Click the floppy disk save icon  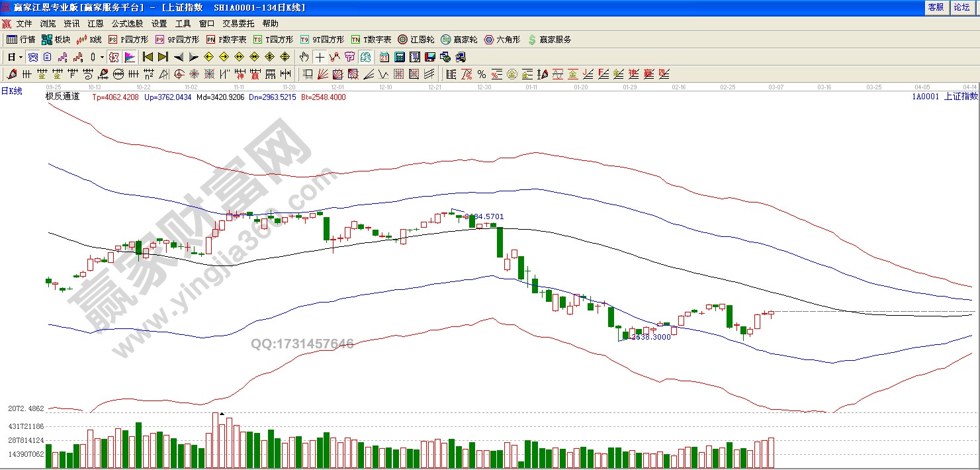click(430, 57)
